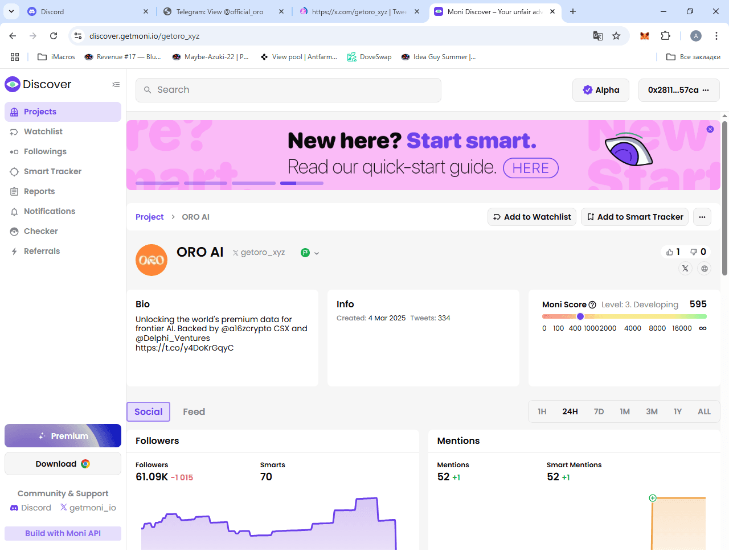Upvote the project with thumbs up

coord(673,252)
